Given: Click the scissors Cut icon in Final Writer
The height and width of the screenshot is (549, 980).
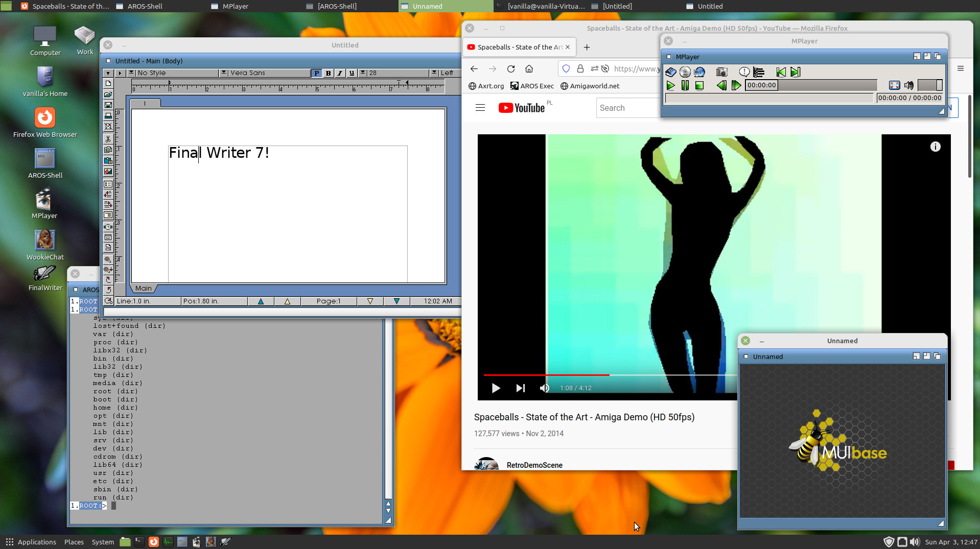Looking at the screenshot, I should click(x=108, y=139).
